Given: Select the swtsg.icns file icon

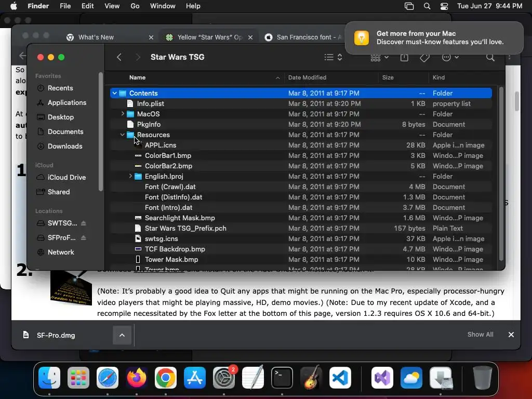Looking at the screenshot, I should pos(138,238).
